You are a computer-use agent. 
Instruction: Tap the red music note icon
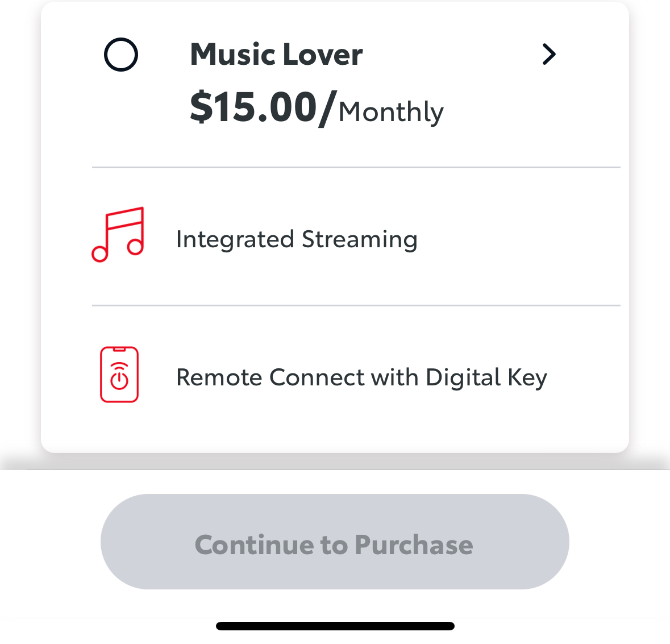(118, 235)
